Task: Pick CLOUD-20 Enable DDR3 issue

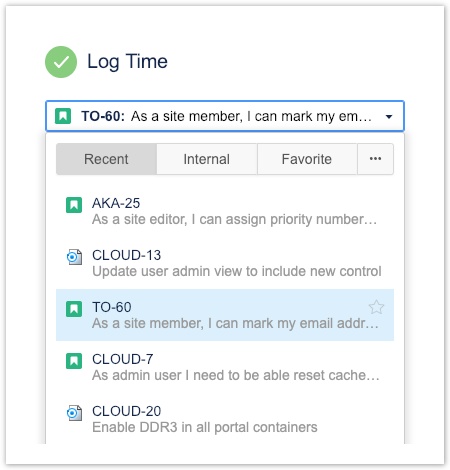Action: [225, 419]
